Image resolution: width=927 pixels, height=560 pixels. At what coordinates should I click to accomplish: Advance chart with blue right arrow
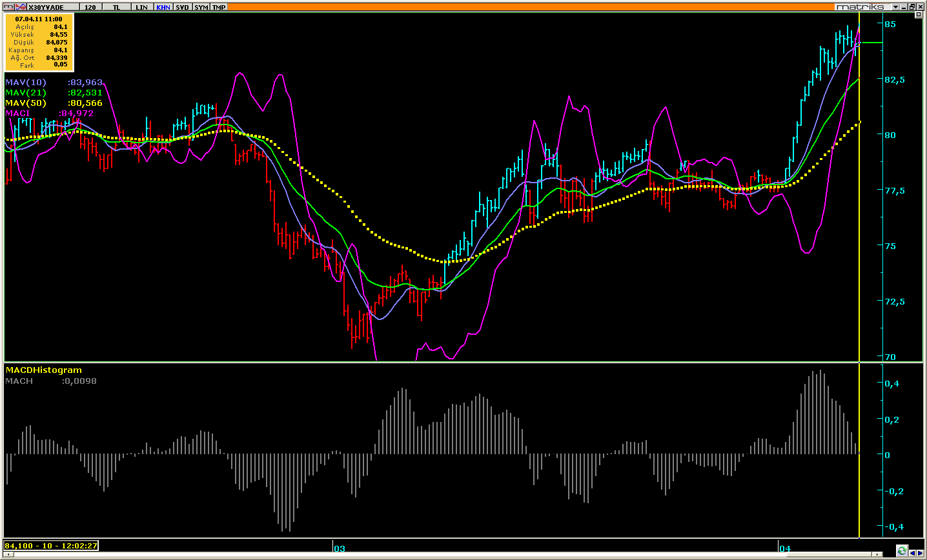pos(920,554)
